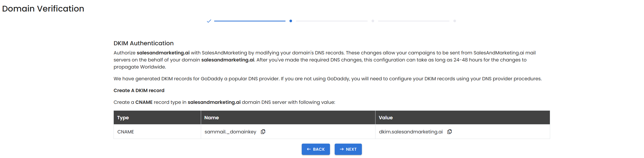Jump to the fourth step dot
This screenshot has height=158, width=644.
pos(455,21)
